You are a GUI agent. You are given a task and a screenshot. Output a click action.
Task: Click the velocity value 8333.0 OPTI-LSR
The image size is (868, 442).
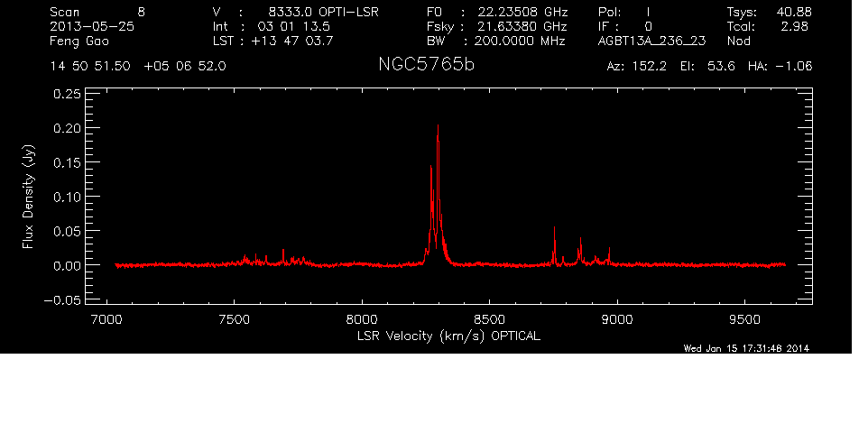click(x=322, y=13)
